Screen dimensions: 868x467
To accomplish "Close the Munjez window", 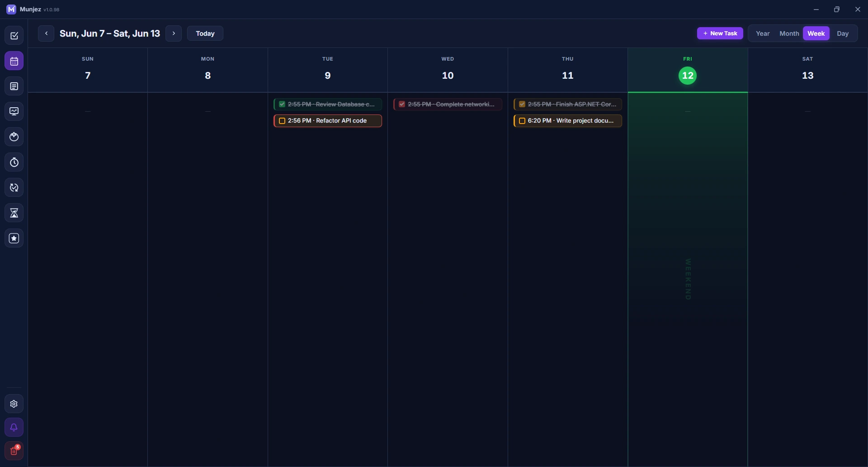I will click(x=858, y=9).
